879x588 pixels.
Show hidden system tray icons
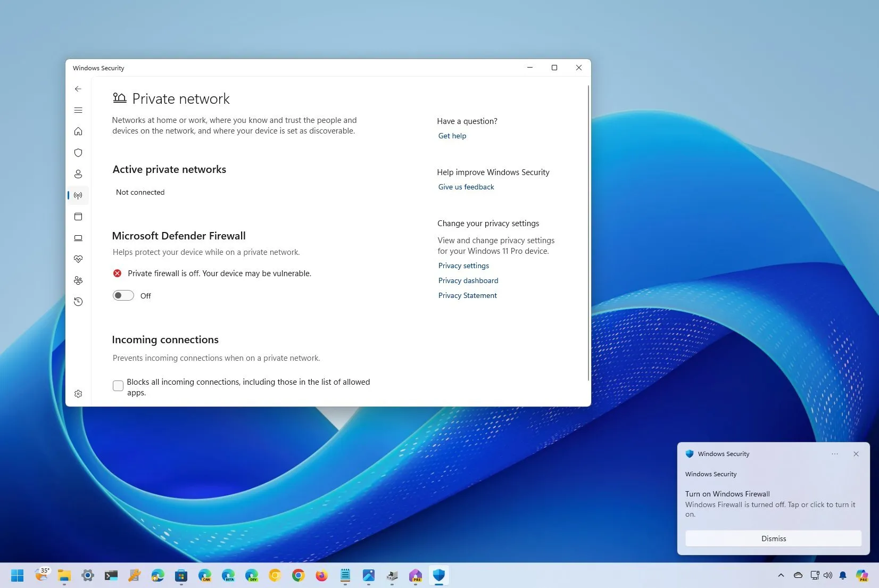781,575
